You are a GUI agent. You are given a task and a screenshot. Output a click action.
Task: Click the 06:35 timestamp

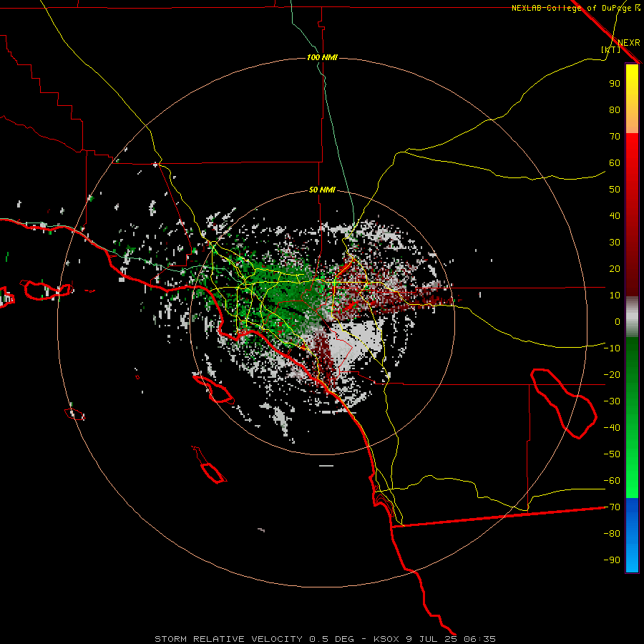[479, 639]
